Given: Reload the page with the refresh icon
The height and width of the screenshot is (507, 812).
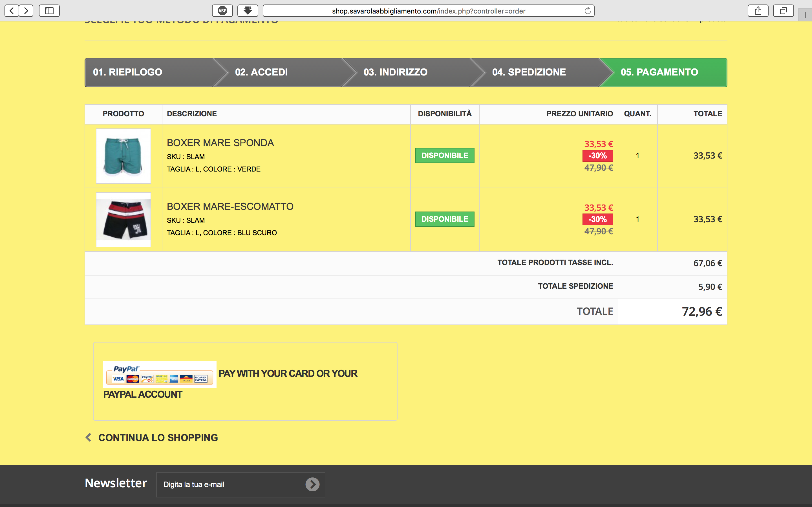Looking at the screenshot, I should (x=588, y=11).
